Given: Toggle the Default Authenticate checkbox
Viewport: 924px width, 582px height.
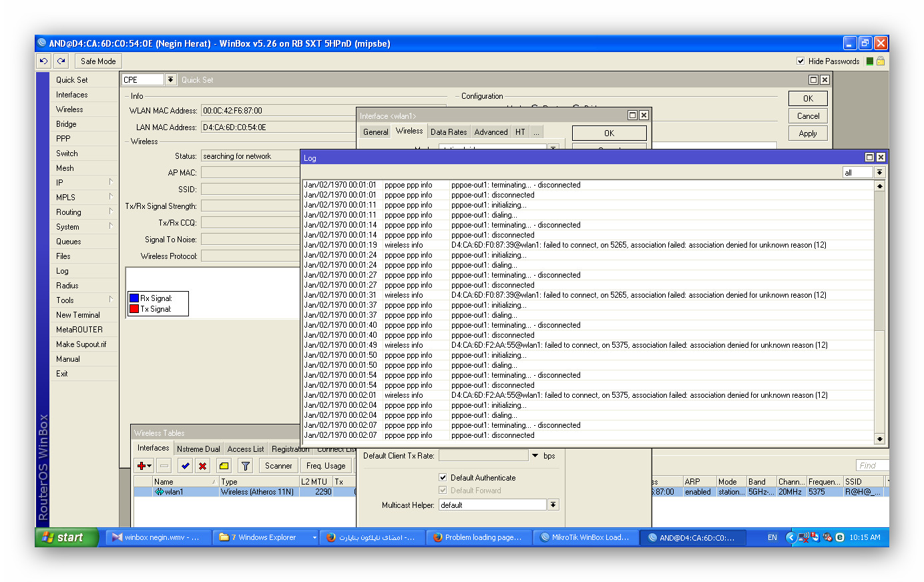Looking at the screenshot, I should click(x=443, y=477).
